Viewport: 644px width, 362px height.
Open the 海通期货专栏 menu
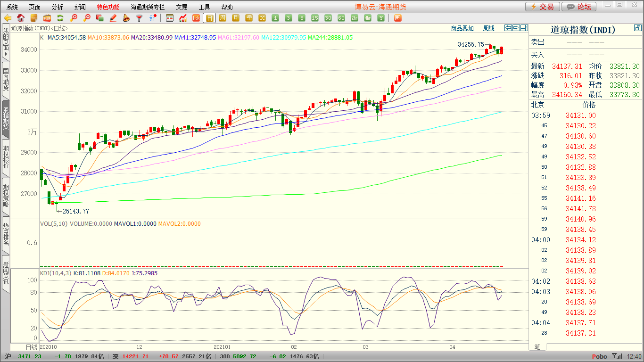point(148,7)
